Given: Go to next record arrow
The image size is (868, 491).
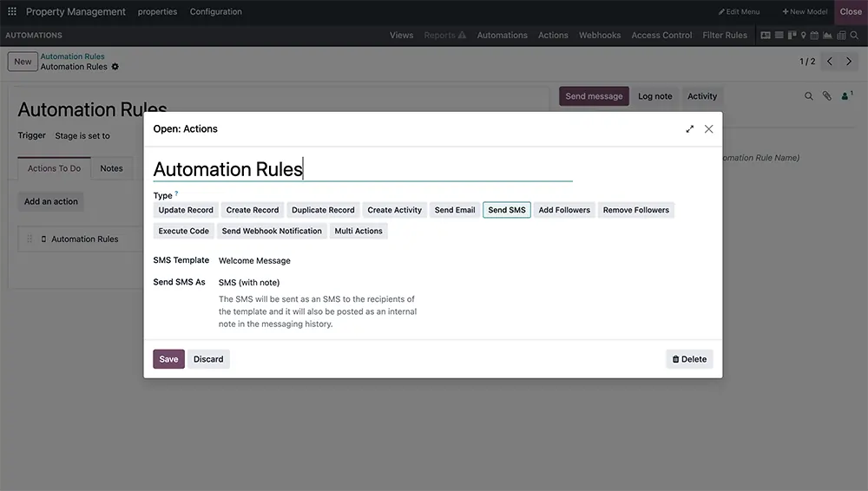Looking at the screenshot, I should 849,62.
